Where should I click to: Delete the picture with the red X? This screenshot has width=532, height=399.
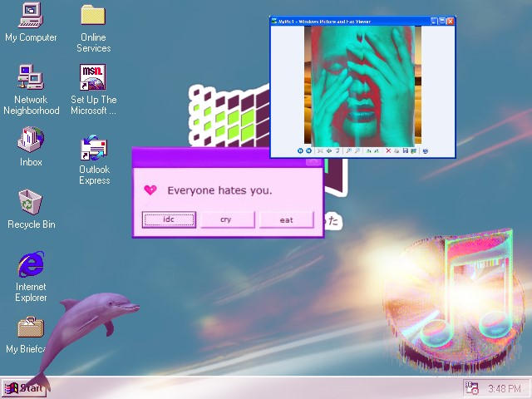click(388, 151)
